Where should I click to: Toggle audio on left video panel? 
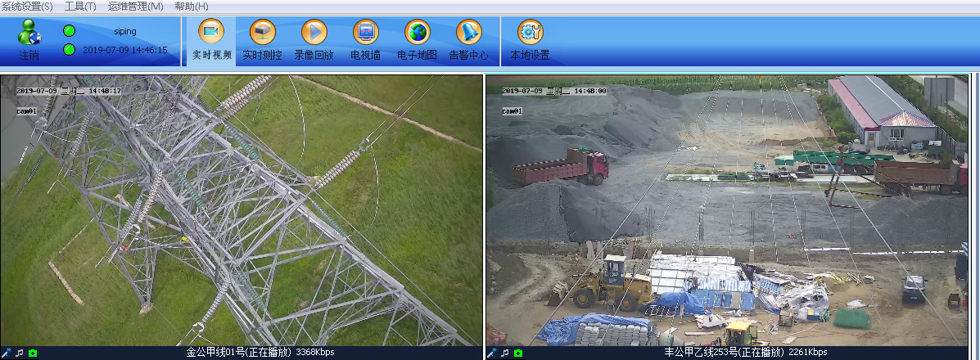pyautogui.click(x=20, y=353)
